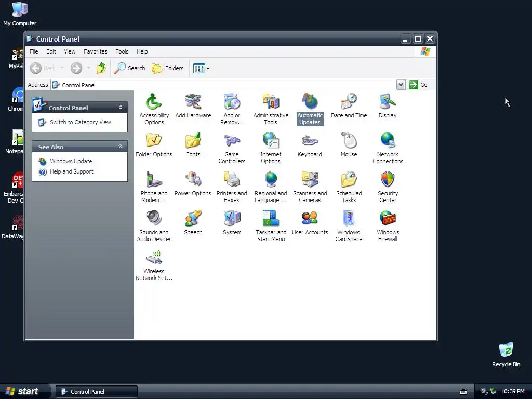Click the Forward toolbar button

point(76,68)
